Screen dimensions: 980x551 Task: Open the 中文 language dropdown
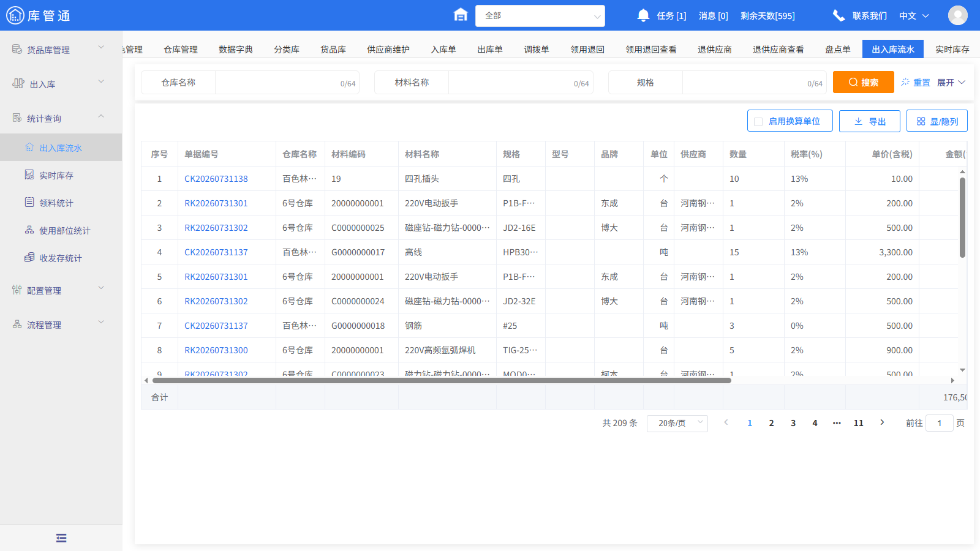(x=914, y=16)
